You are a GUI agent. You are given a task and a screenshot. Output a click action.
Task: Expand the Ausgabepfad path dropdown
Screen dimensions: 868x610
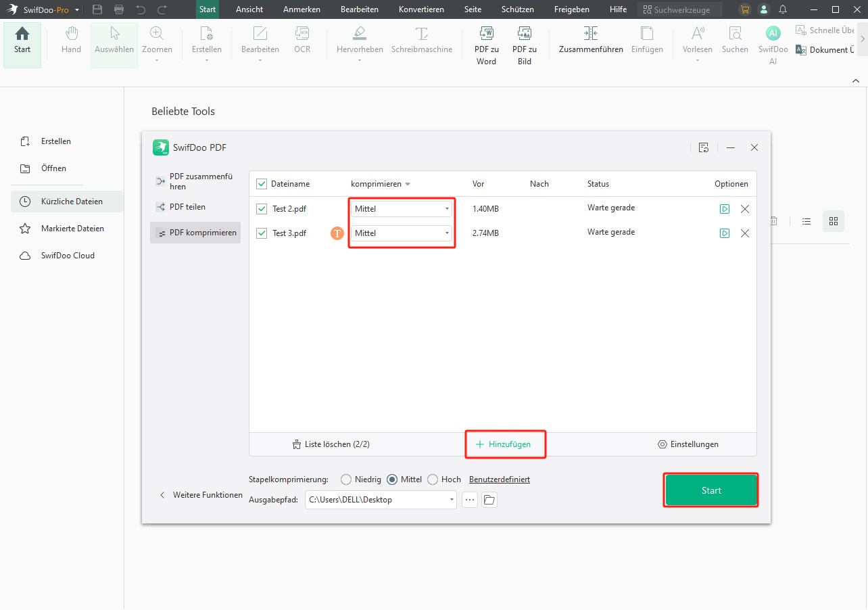click(452, 500)
